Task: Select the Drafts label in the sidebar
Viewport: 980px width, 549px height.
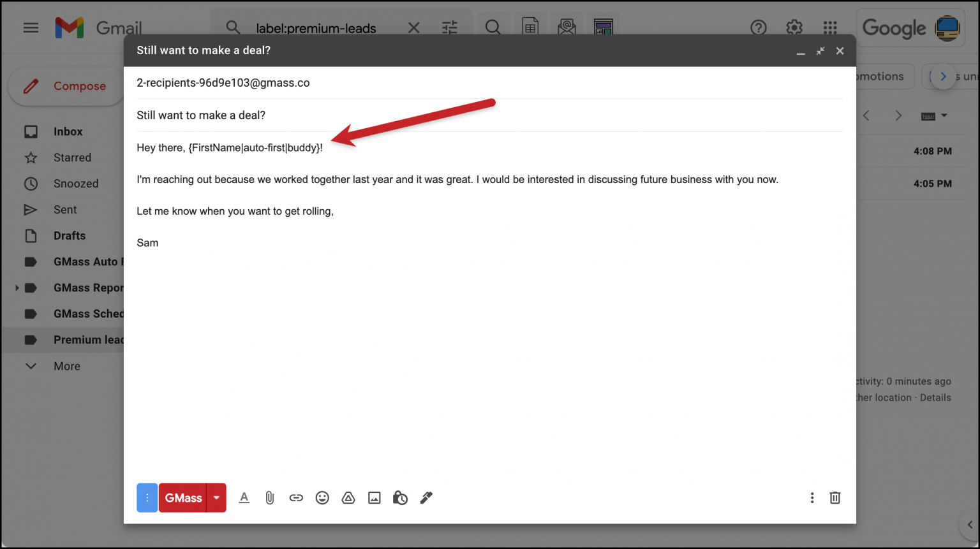Action: (70, 235)
